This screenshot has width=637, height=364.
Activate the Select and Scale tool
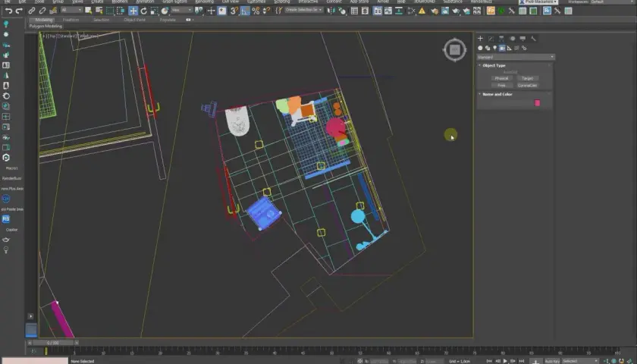pos(154,11)
